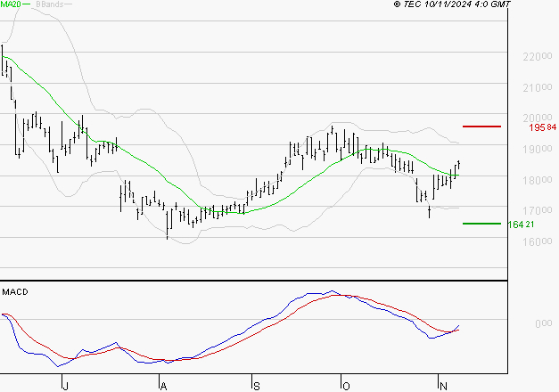The height and width of the screenshot is (392, 559).
Task: Click the green 164.21 support value
Action: [x=521, y=225]
